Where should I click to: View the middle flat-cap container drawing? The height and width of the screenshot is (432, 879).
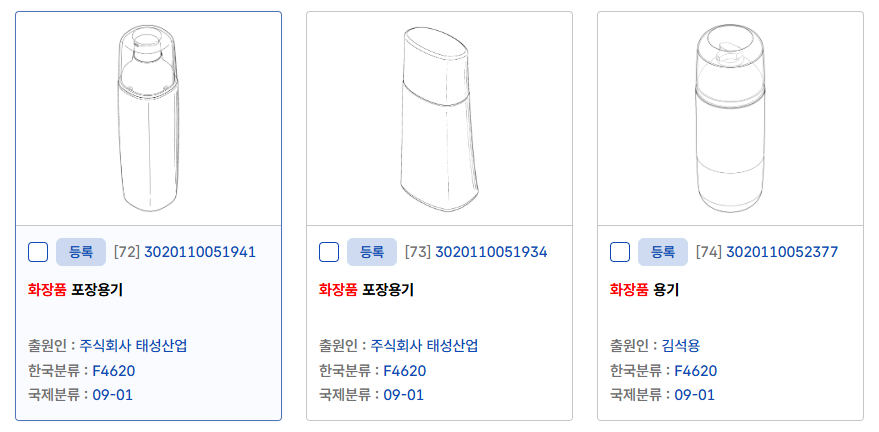tap(439, 117)
